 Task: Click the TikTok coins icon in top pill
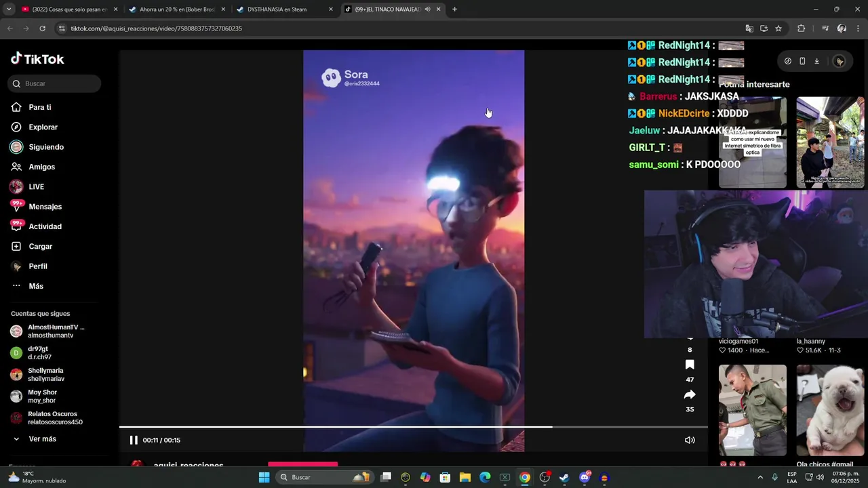787,61
